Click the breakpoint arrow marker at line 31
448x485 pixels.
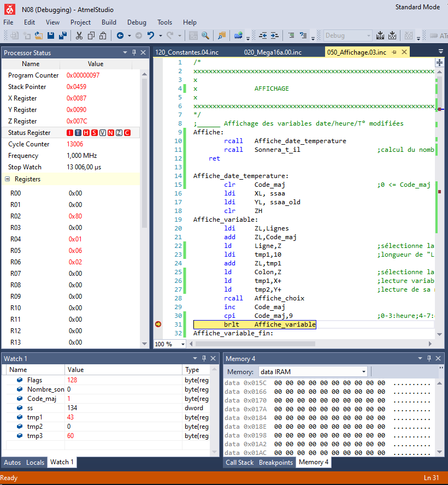click(158, 324)
